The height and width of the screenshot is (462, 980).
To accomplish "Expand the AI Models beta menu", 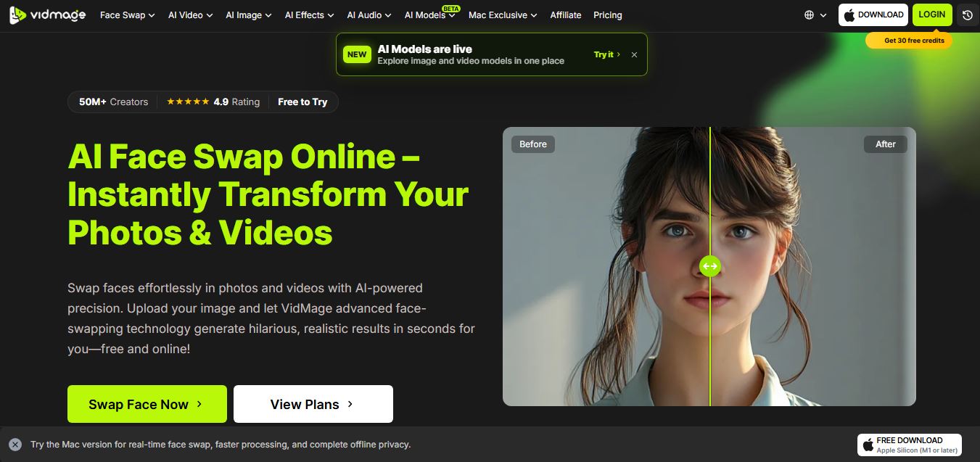I will [429, 15].
